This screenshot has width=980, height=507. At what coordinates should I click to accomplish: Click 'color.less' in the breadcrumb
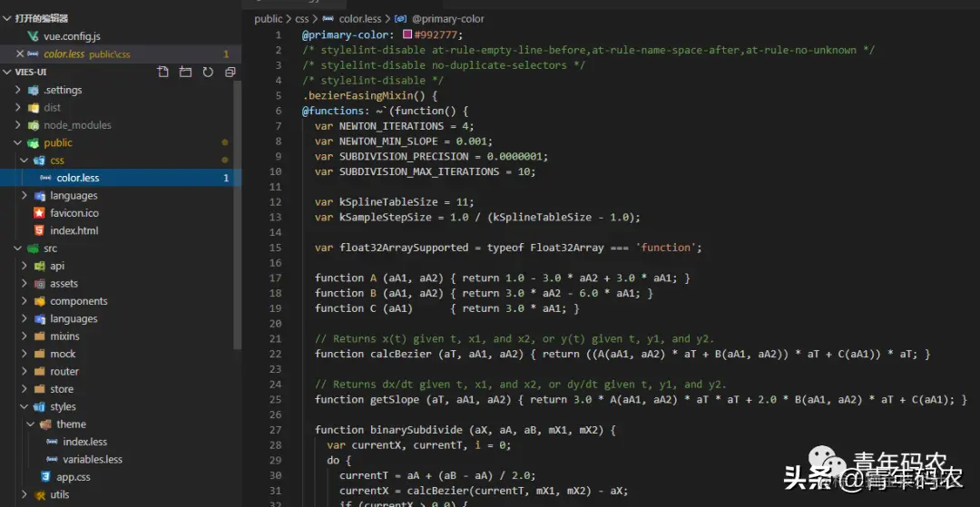pyautogui.click(x=361, y=19)
